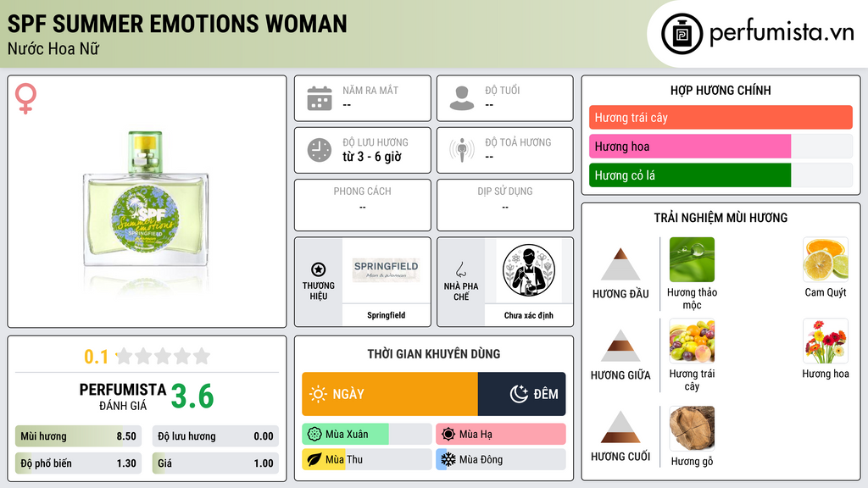Click the snowflake icon for Mùa Đông
868x488 pixels.
[x=448, y=459]
